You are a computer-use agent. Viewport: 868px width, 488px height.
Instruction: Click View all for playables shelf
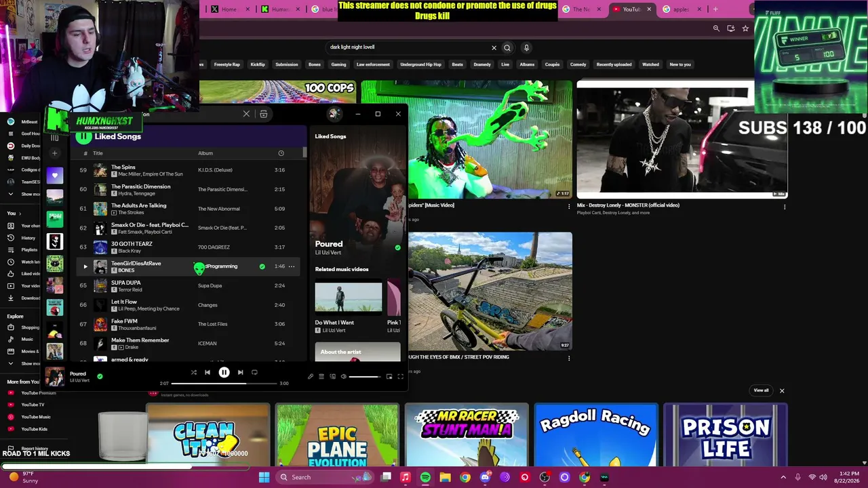point(761,390)
